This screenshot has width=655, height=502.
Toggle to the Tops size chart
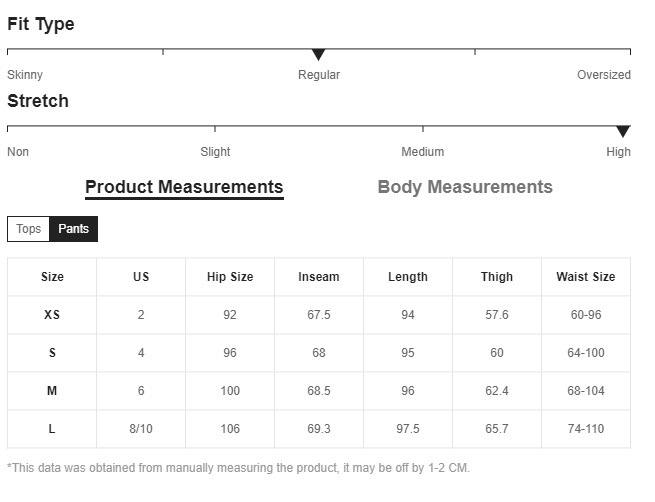click(29, 229)
